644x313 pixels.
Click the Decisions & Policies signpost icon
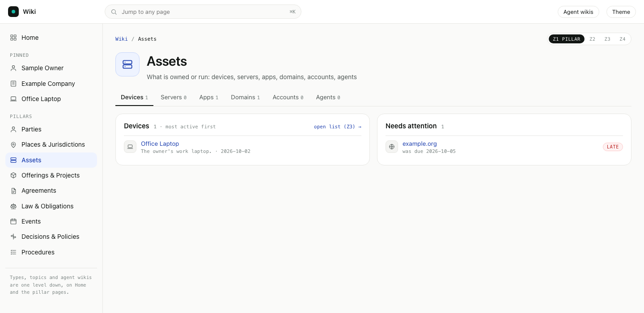[x=13, y=237]
